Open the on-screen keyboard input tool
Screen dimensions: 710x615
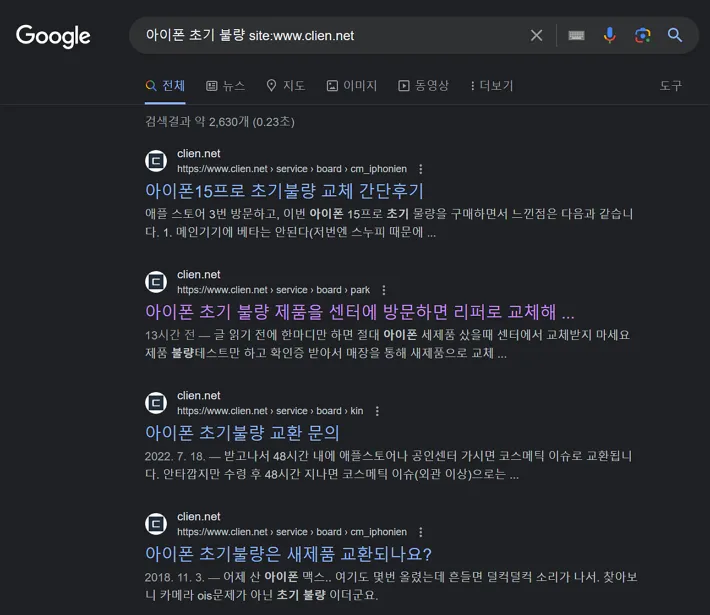(576, 35)
